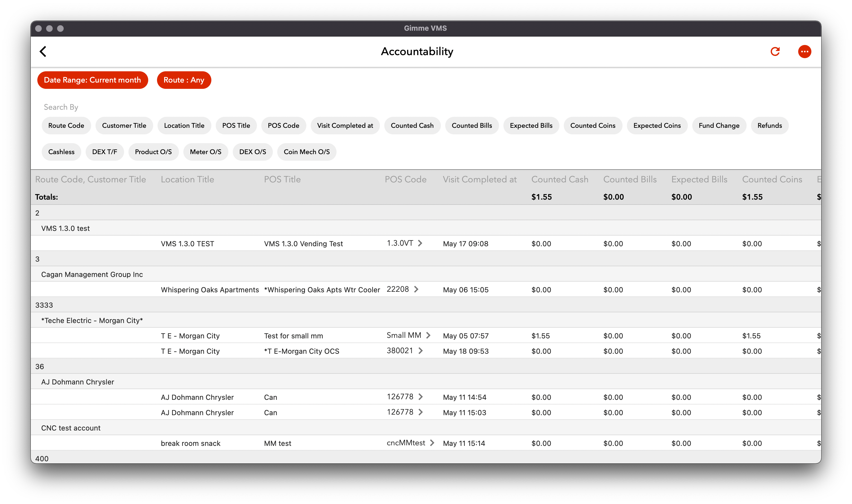This screenshot has height=504, width=852.
Task: Open the Route : Any filter
Action: [x=184, y=80]
